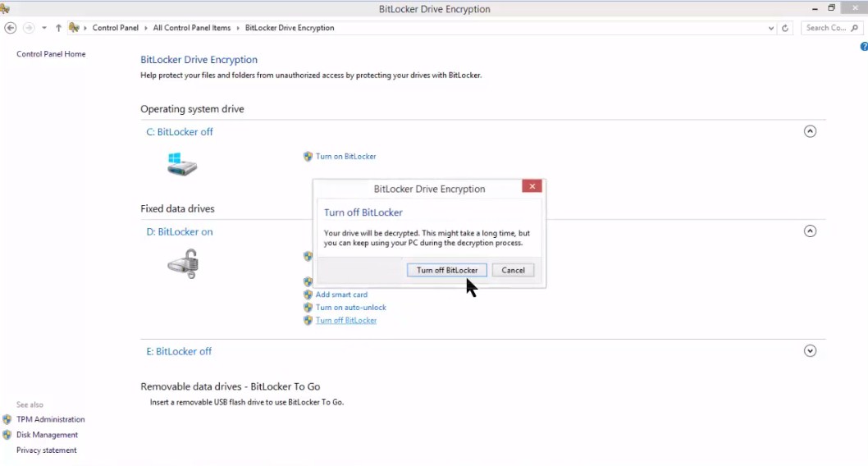Minimize the BitLocker Drive Encryption window
Viewport: 868px width, 466px height.
tap(815, 8)
